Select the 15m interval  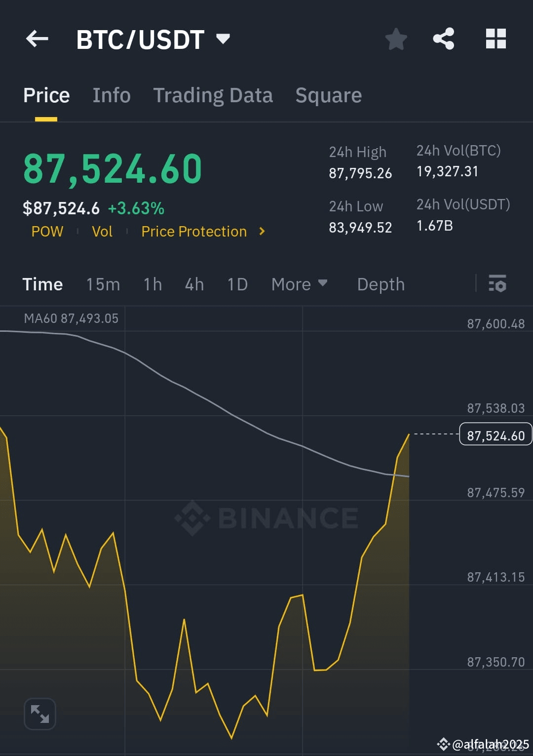point(103,284)
